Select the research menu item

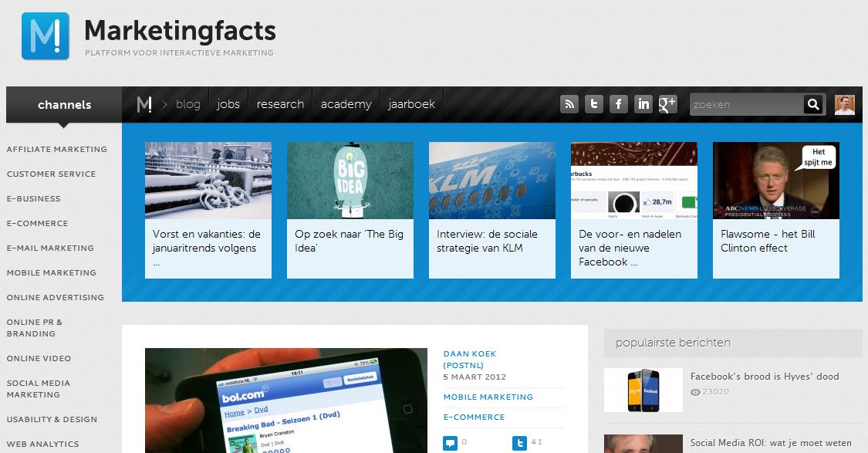280,104
